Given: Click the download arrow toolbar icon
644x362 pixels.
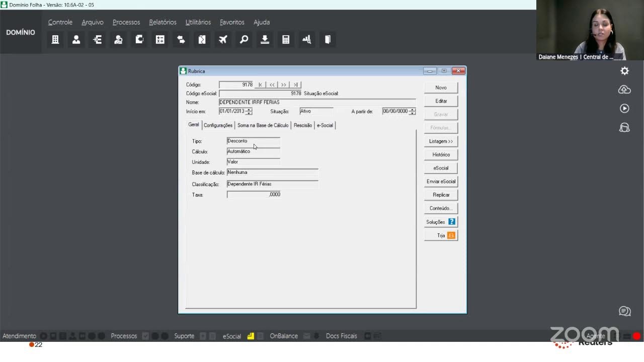Looking at the screenshot, I should click(x=265, y=39).
